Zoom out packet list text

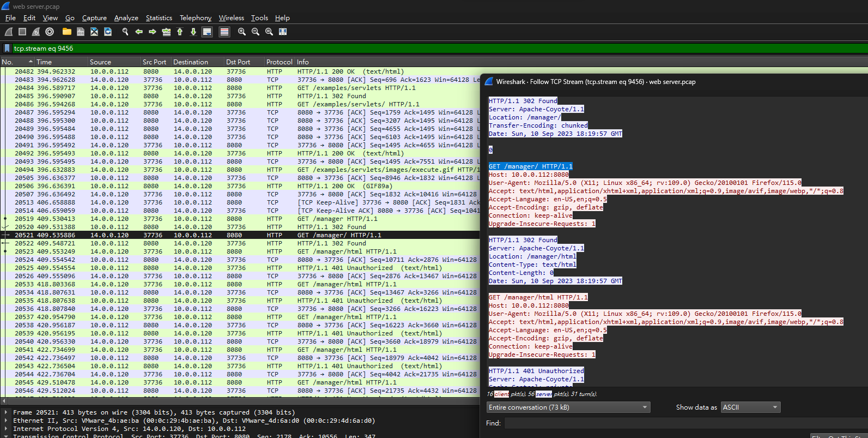[256, 32]
